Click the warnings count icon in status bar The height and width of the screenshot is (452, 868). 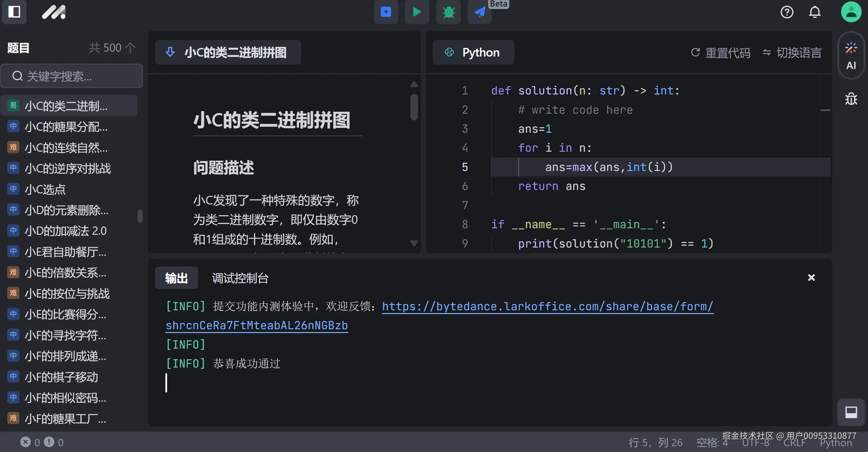tap(49, 442)
